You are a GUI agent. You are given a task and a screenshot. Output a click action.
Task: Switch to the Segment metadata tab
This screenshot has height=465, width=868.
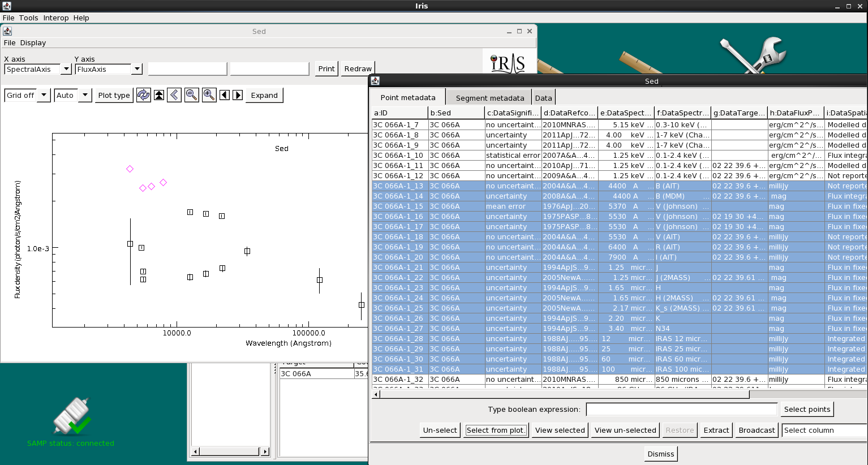(489, 98)
